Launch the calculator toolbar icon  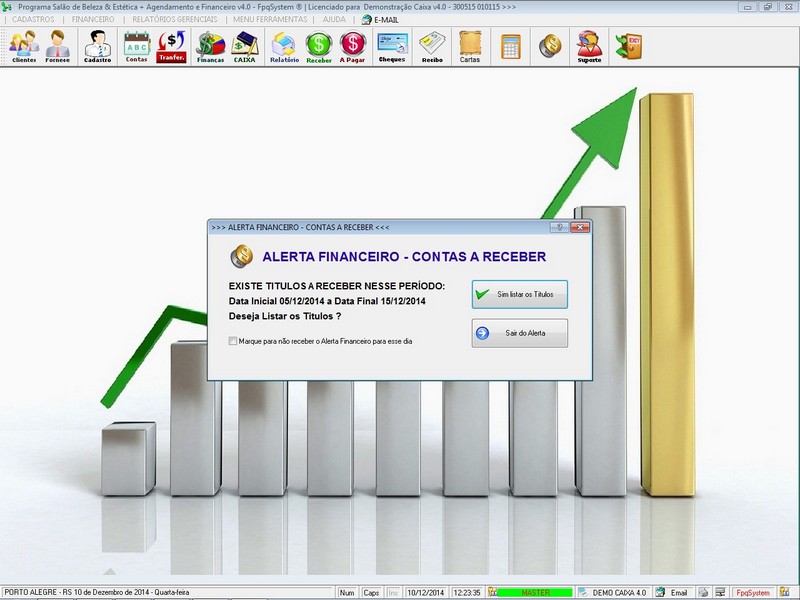[511, 46]
